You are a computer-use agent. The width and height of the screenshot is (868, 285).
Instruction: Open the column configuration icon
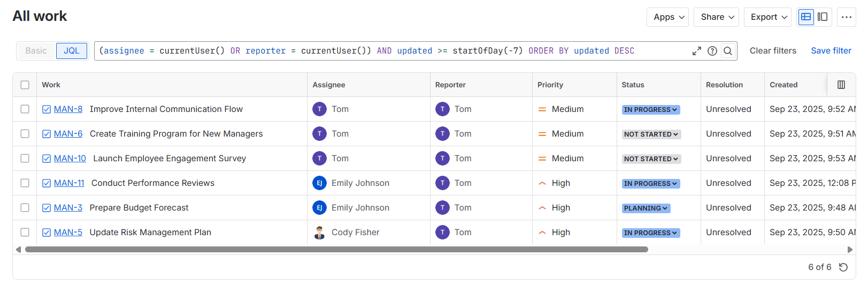[841, 85]
